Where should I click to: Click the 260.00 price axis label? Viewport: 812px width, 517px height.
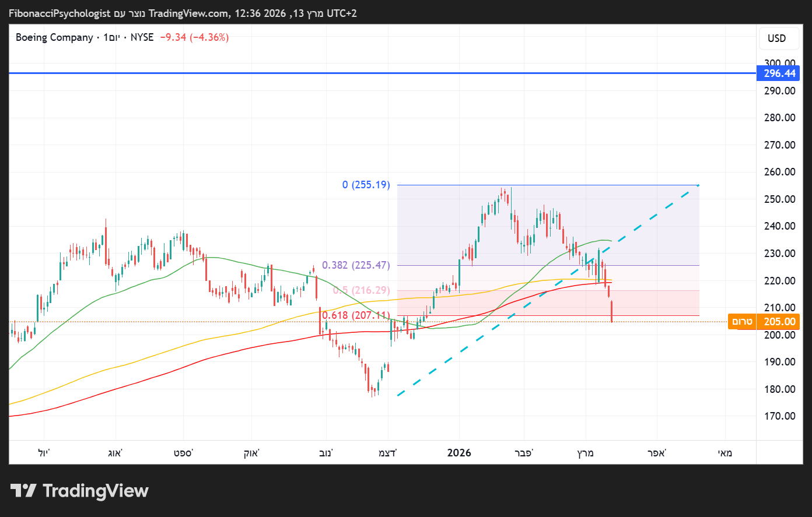click(780, 172)
